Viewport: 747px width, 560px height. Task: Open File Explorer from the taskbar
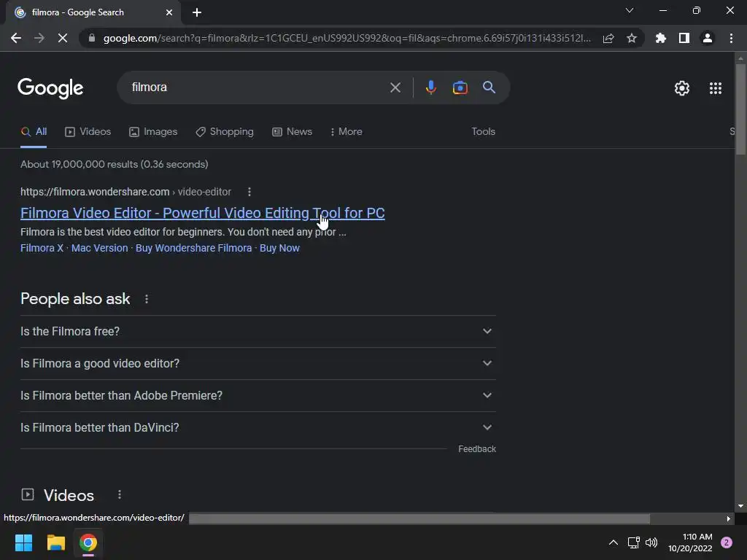pos(55,542)
